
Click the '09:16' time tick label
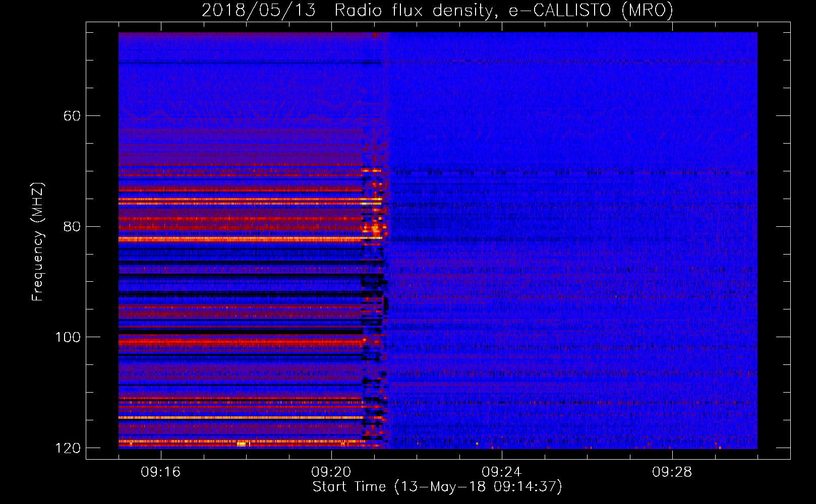161,472
